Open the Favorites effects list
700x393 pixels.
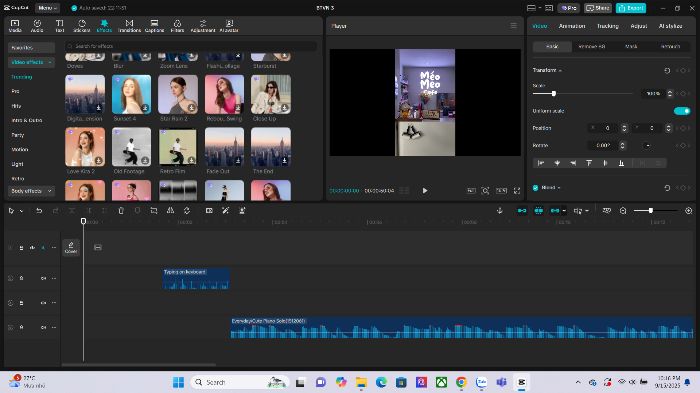point(31,47)
